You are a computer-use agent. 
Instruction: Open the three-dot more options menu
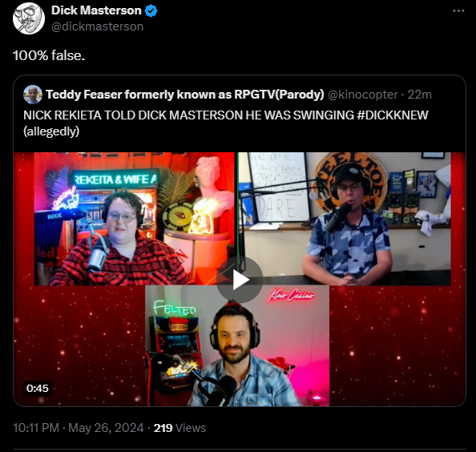[458, 11]
